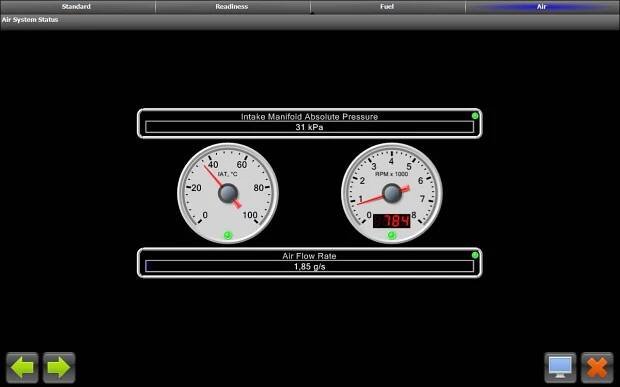The image size is (620, 387).
Task: Click the Intake Manifold Absolute Pressure label
Action: pos(310,117)
